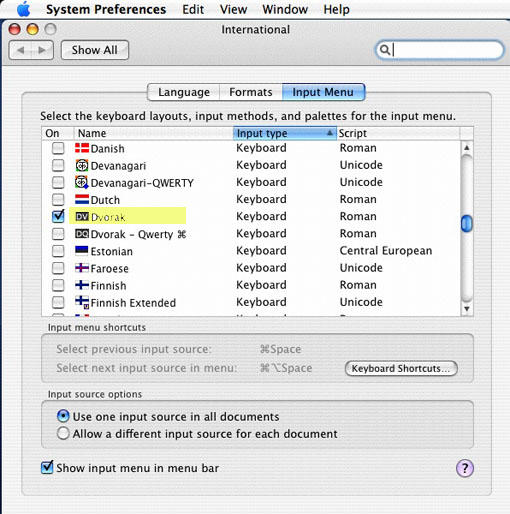Click the list scroll up arrow
The height and width of the screenshot is (514, 510).
[x=467, y=147]
